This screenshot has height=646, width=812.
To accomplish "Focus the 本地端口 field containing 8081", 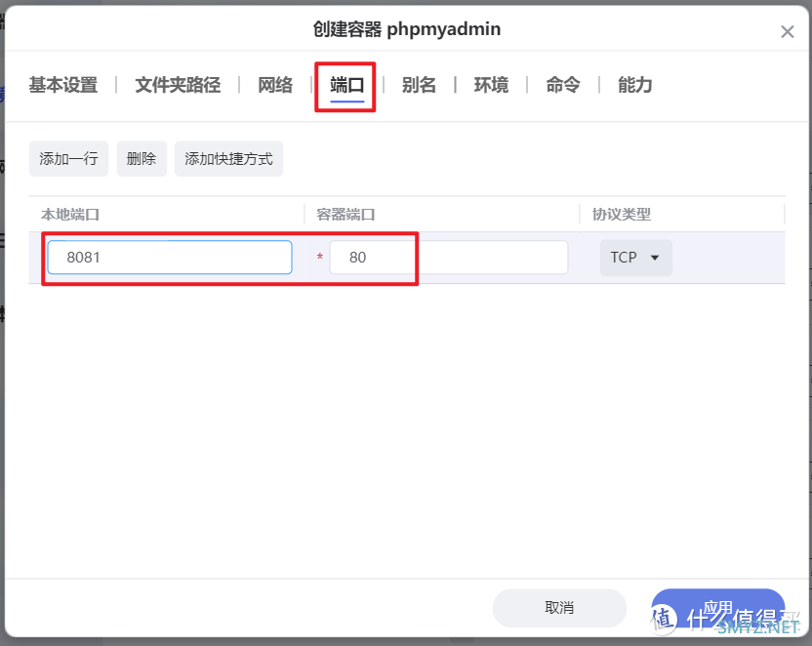I will pos(170,258).
